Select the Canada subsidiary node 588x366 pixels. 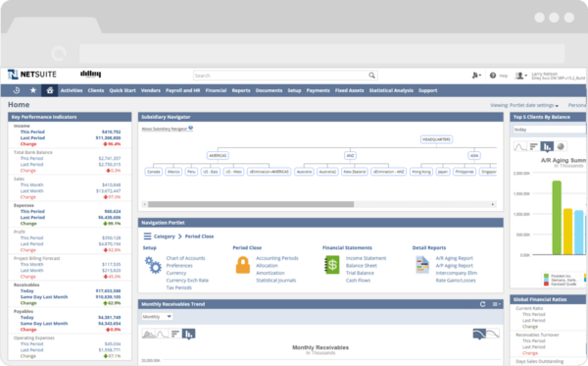[x=154, y=172]
